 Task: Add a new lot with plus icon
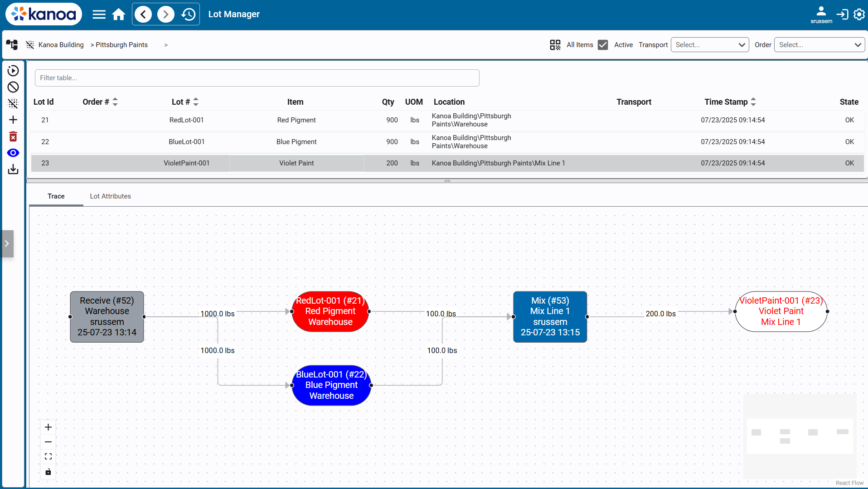(13, 120)
